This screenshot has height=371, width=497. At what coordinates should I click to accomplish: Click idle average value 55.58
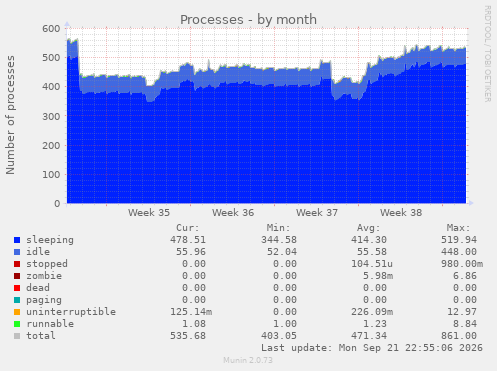coord(372,252)
